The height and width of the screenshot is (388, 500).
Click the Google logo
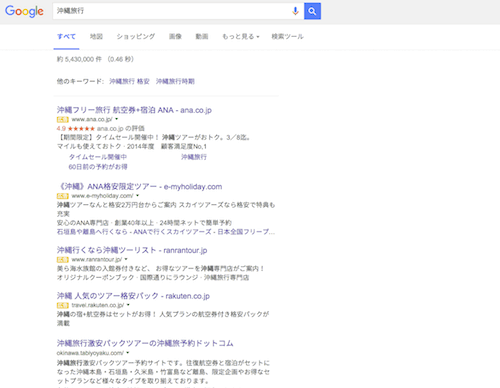[24, 11]
